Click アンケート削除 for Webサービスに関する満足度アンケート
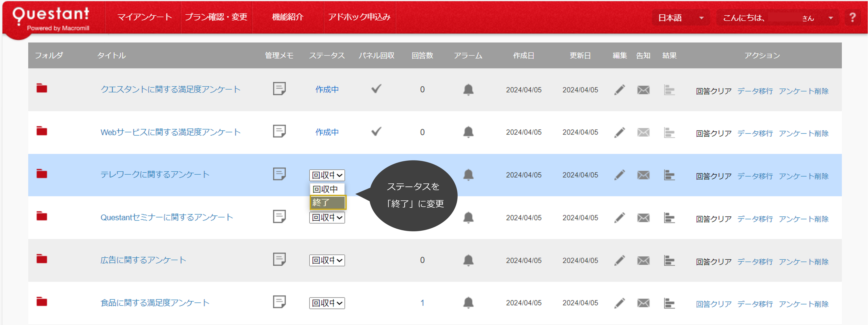The image size is (868, 325). click(x=803, y=134)
